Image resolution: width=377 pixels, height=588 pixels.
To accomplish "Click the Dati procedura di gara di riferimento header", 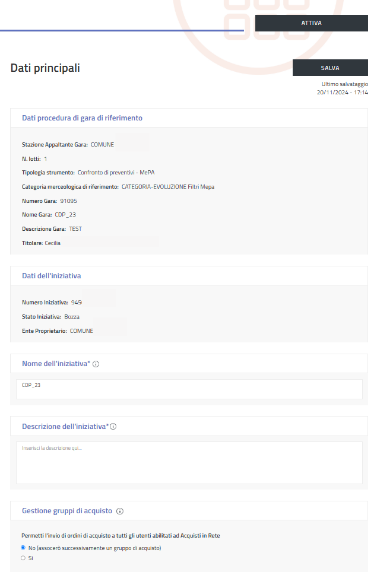I will click(x=82, y=118).
